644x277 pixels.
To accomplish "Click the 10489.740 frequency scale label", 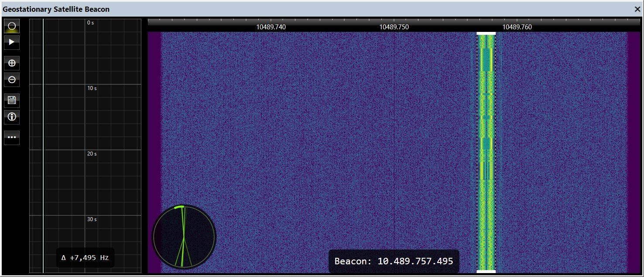I will click(x=271, y=27).
